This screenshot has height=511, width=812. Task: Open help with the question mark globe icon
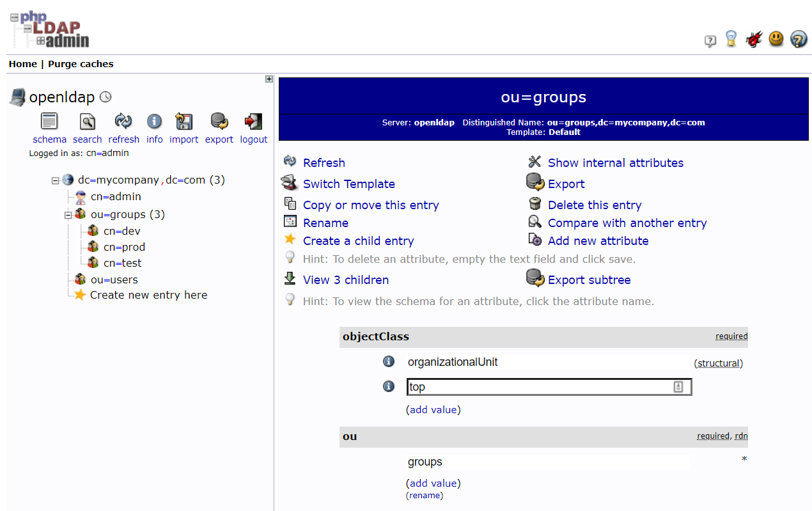(799, 39)
